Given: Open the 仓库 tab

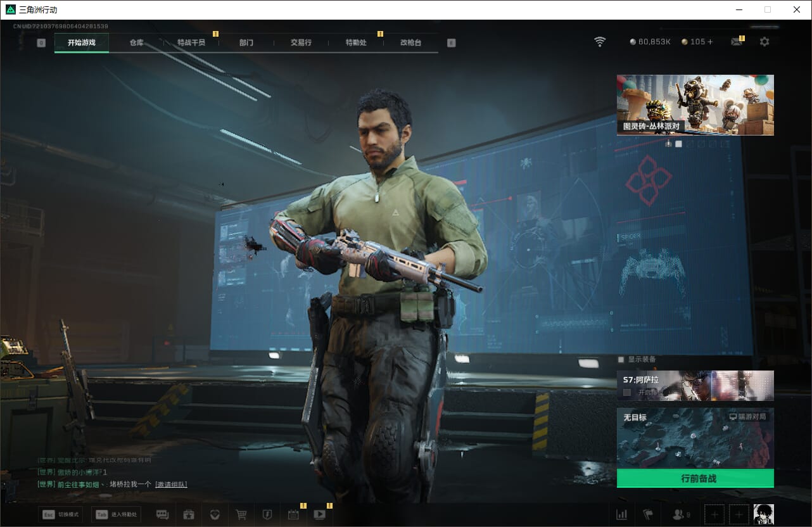Looking at the screenshot, I should [x=137, y=42].
